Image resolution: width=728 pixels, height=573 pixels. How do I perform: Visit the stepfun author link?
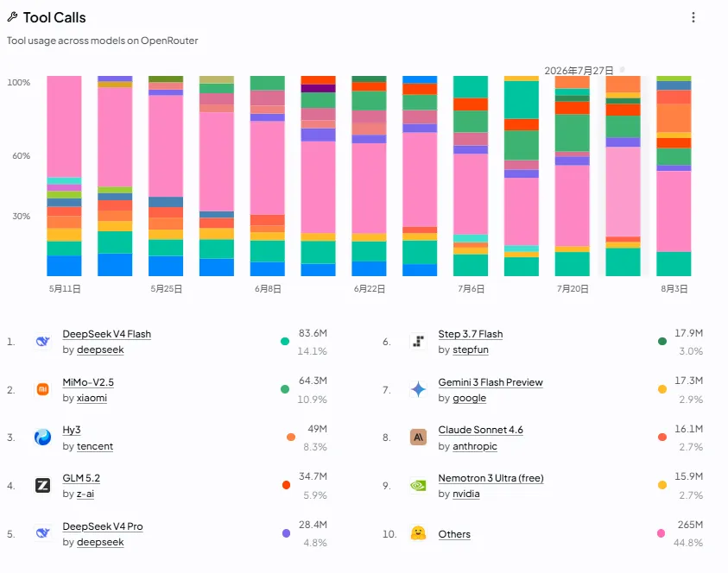(x=471, y=349)
